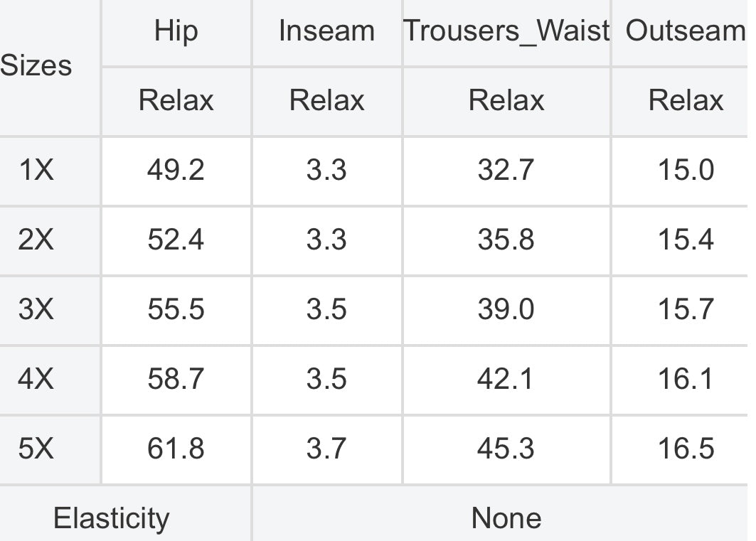Click the 1X hip value 49.2
The width and height of the screenshot is (756, 541).
[x=176, y=171]
